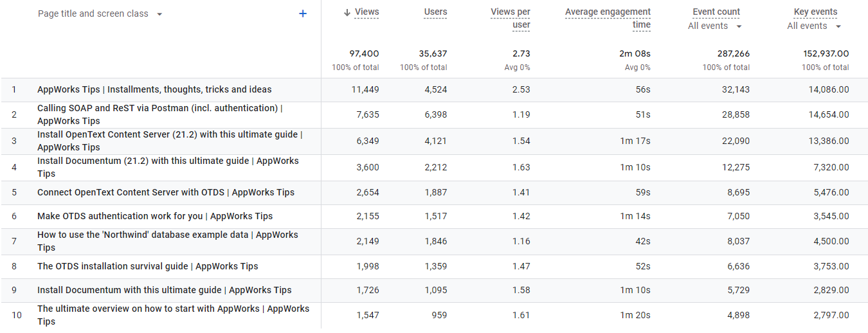
Task: Click the Northwind database example data row
Action: (168, 241)
